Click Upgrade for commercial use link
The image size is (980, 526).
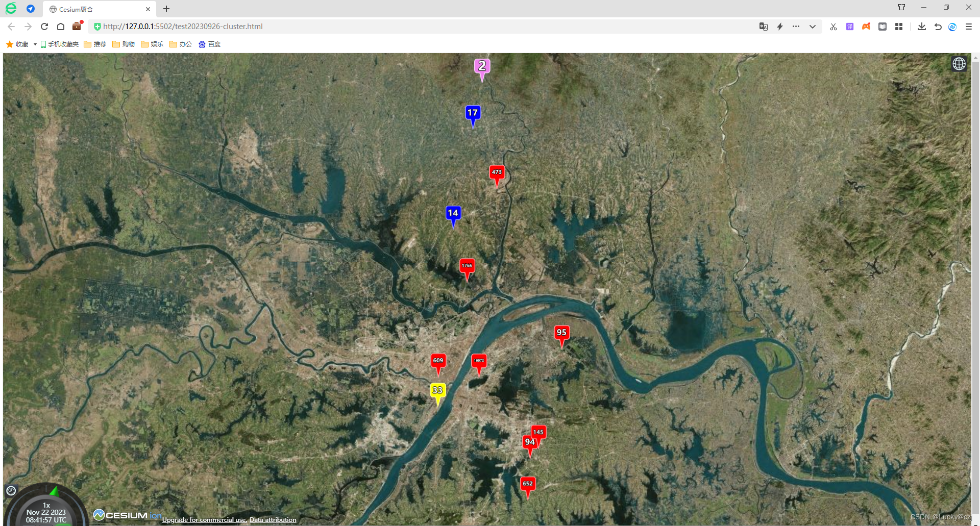[x=204, y=520]
